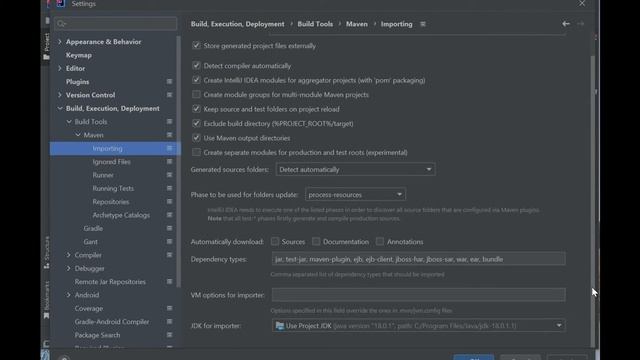Click the project-level icon beside Remote Jar Repositories

[x=169, y=282]
